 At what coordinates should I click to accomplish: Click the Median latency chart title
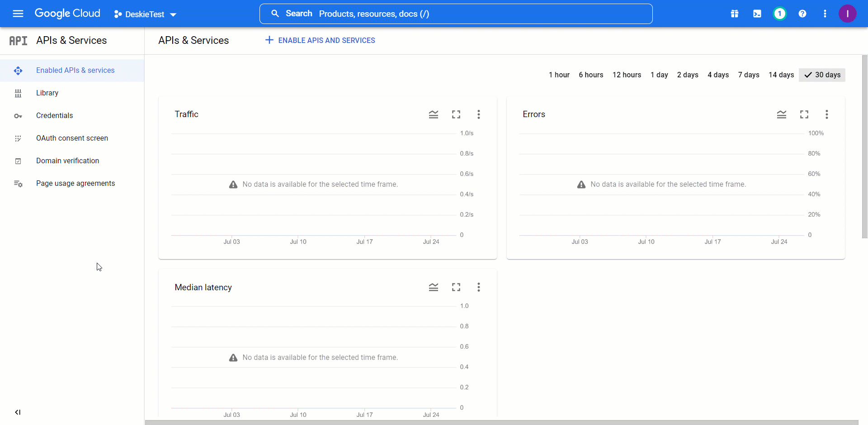[x=203, y=288]
